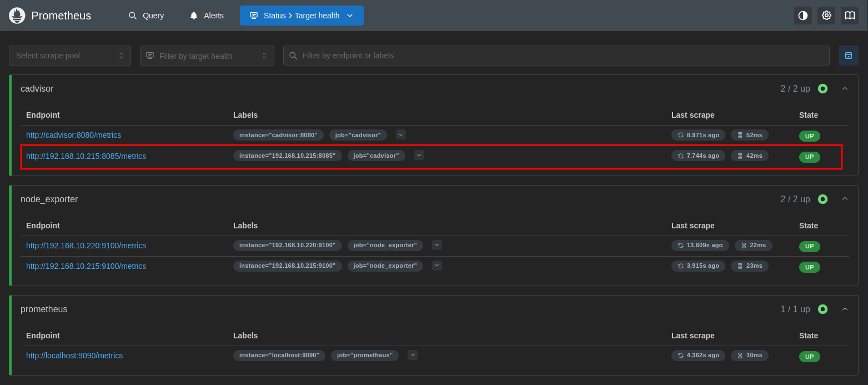
Task: Open the http://192.168.10.220:9100/metrics endpoint link
Action: click(x=86, y=246)
